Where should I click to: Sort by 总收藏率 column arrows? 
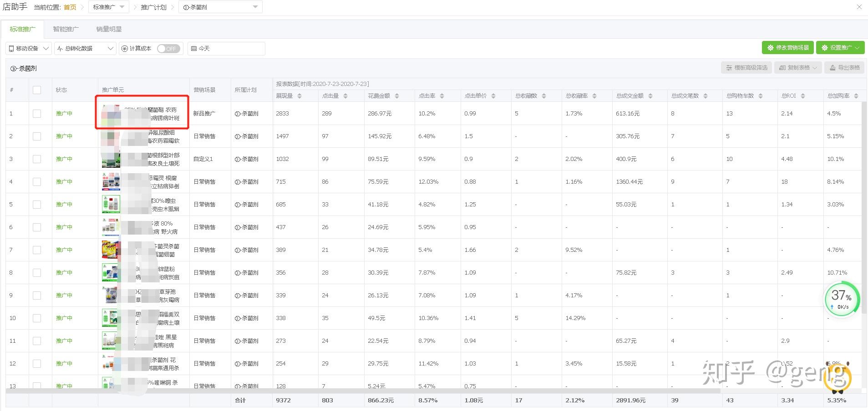coord(594,96)
